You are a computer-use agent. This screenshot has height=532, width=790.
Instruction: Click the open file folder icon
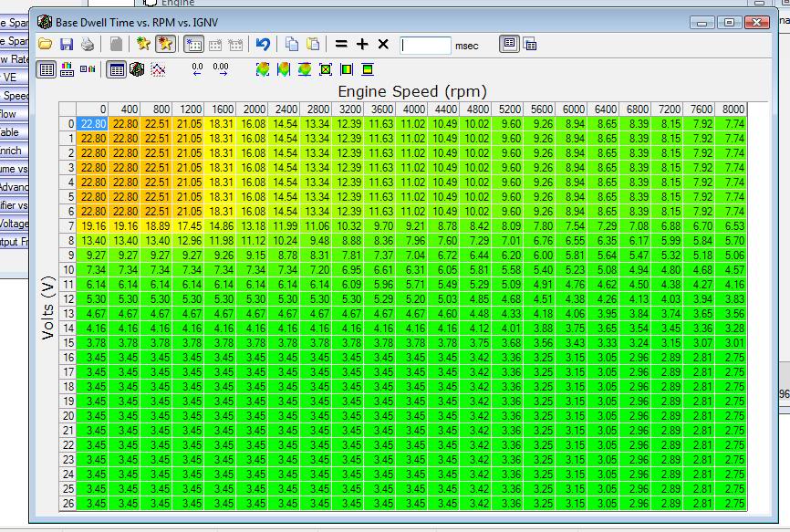45,44
